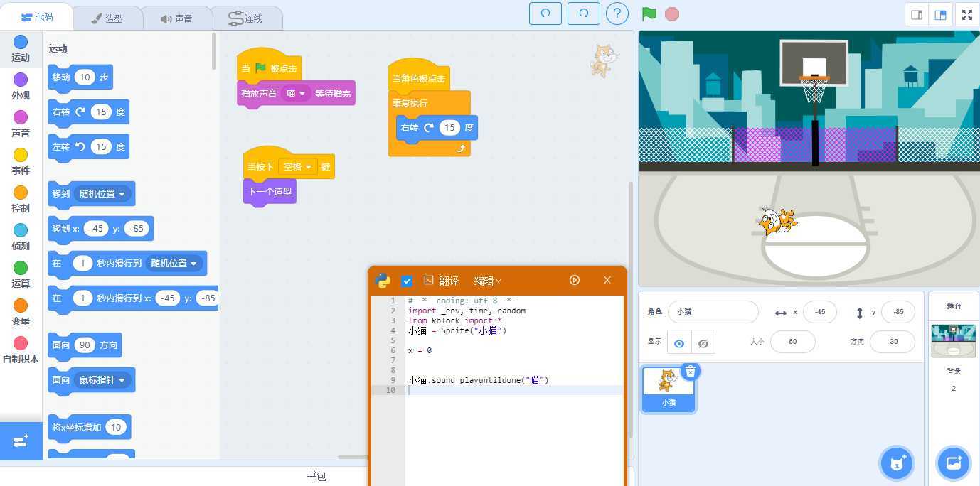
Task: Click the code line x = 0
Action: click(420, 350)
